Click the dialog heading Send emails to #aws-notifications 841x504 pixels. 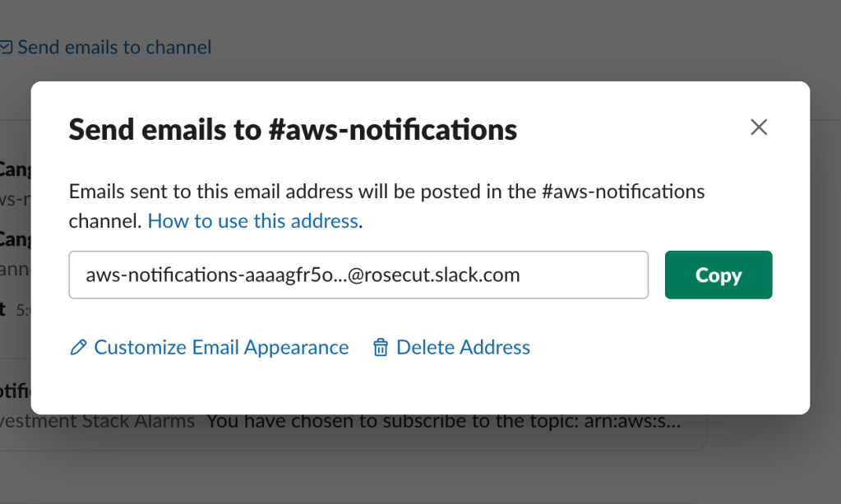(293, 129)
